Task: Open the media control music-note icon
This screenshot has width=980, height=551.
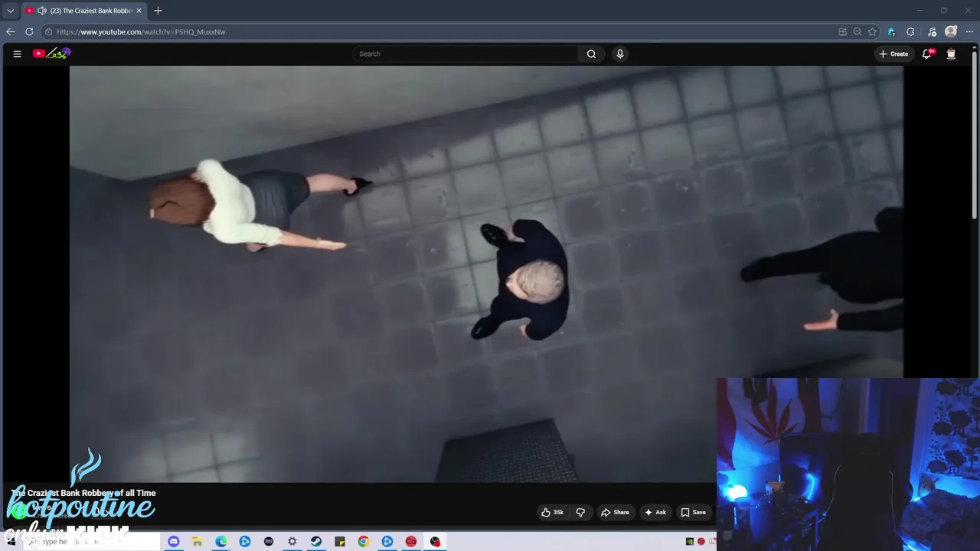Action: pyautogui.click(x=932, y=31)
